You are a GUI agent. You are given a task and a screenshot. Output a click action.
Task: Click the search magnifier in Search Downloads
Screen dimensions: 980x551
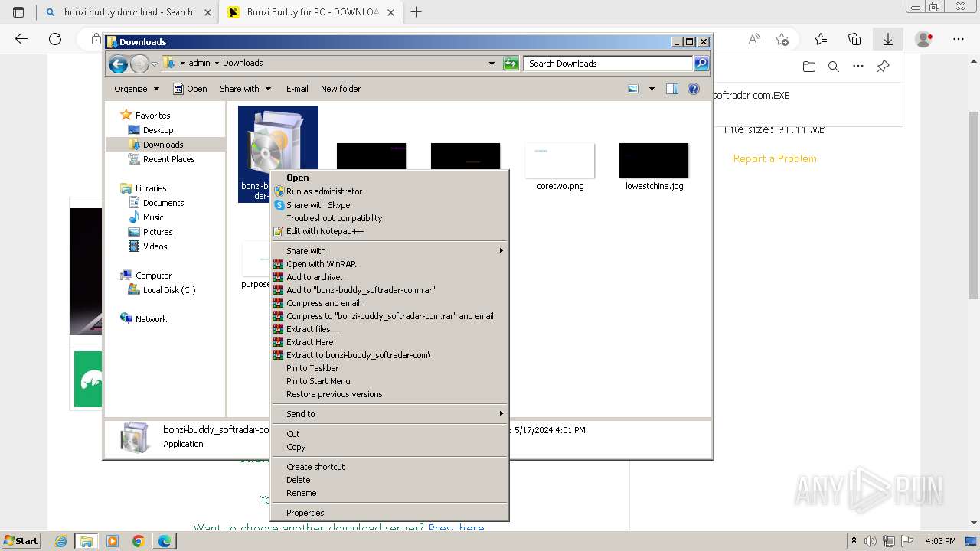click(x=701, y=64)
